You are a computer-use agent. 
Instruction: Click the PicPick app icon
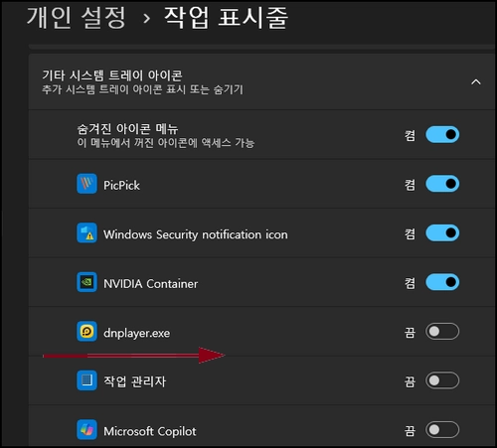pyautogui.click(x=86, y=184)
